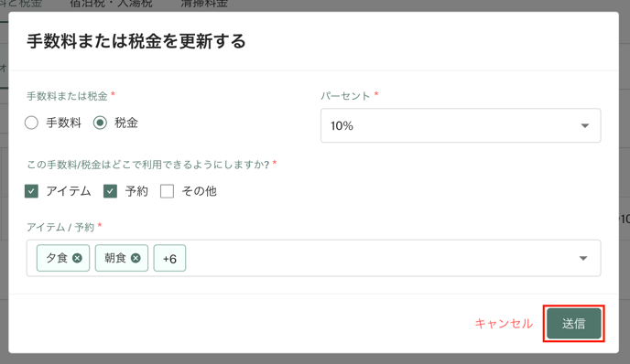630x364 pixels.
Task: Remove the 朝食 tag with its x icon
Action: pos(136,258)
